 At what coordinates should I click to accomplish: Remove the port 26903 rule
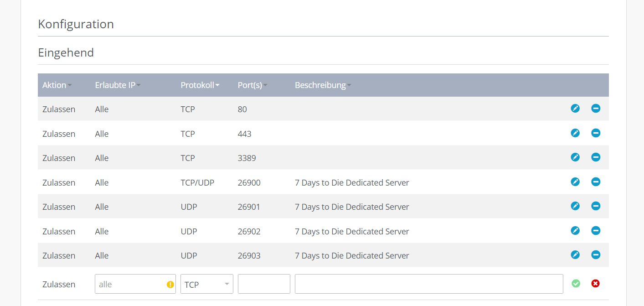[x=596, y=255]
